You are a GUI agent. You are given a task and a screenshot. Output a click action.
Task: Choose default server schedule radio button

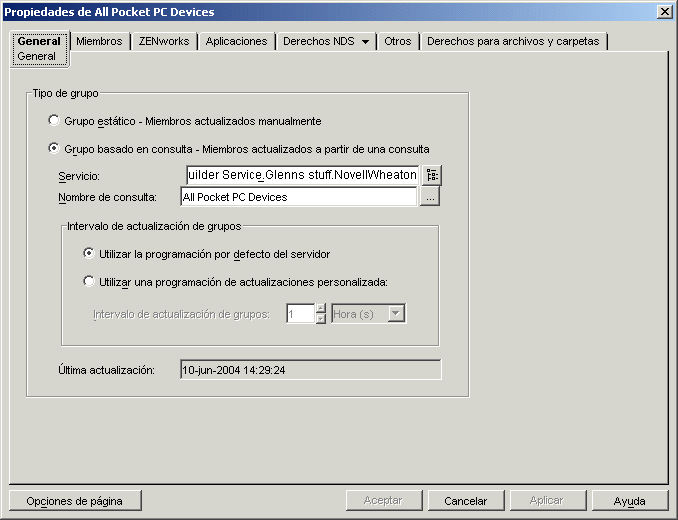point(89,254)
